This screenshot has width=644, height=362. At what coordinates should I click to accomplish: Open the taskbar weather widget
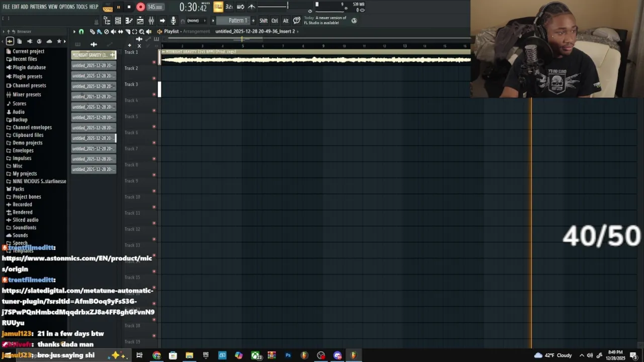tap(552, 355)
